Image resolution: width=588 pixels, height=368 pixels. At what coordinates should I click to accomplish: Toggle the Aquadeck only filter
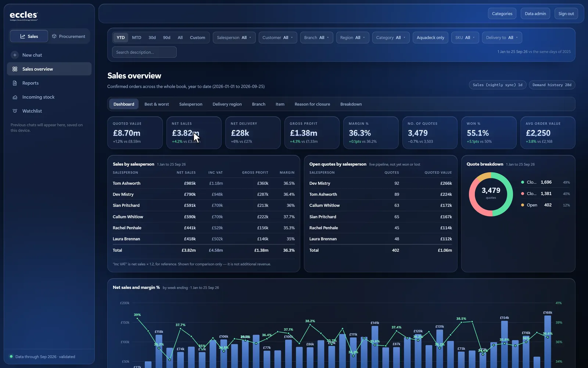(430, 38)
